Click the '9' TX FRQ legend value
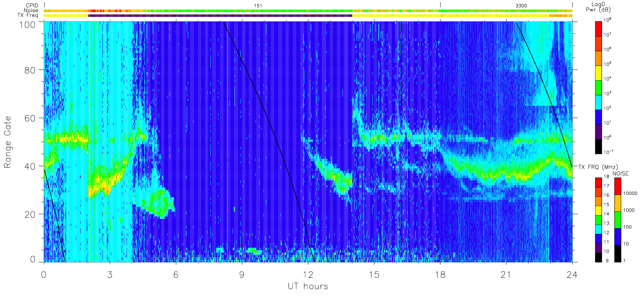 pos(607,261)
